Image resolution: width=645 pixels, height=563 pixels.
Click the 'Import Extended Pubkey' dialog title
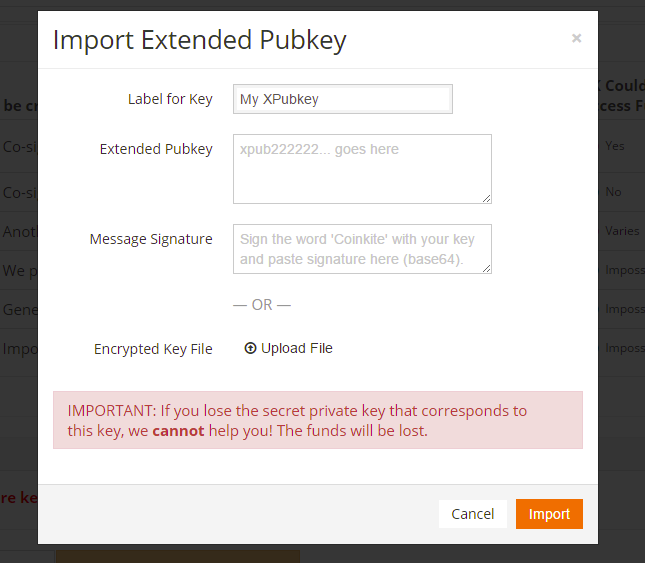coord(200,40)
